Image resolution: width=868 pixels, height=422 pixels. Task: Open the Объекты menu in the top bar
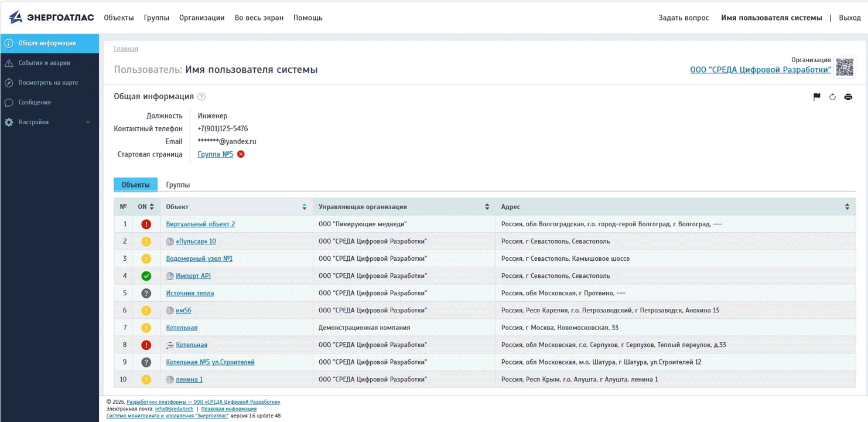pos(119,18)
